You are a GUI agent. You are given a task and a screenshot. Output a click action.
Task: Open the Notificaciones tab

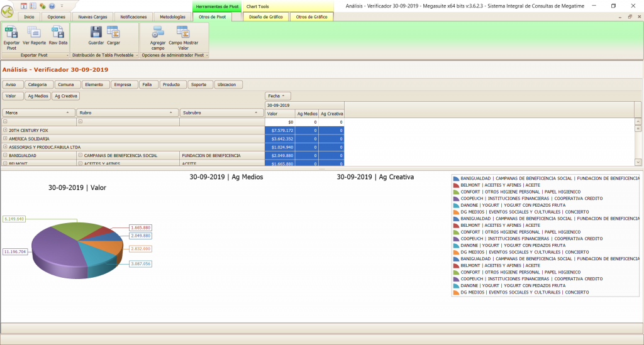[x=133, y=17]
